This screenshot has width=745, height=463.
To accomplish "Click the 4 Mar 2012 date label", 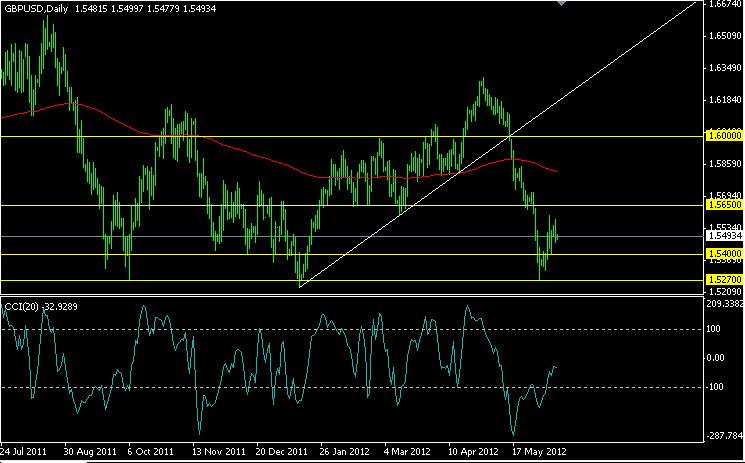I will [x=407, y=451].
